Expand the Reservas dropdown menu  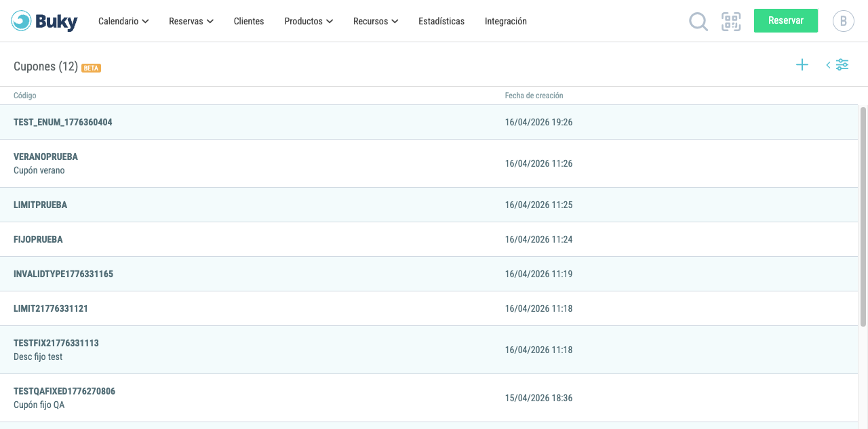pos(191,22)
